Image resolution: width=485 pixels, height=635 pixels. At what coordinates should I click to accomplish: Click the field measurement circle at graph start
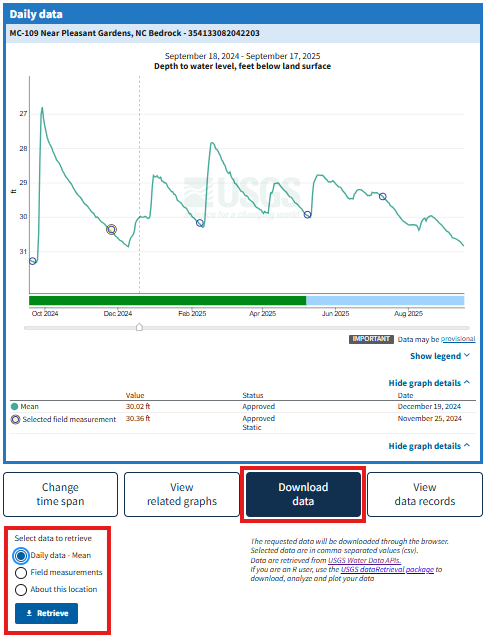click(x=33, y=261)
